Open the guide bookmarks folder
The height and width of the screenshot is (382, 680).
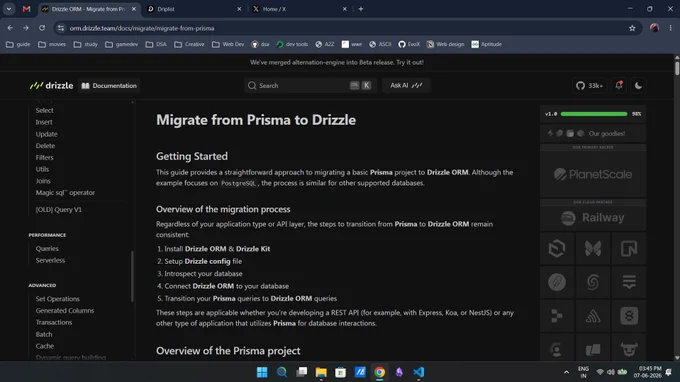[x=18, y=44]
